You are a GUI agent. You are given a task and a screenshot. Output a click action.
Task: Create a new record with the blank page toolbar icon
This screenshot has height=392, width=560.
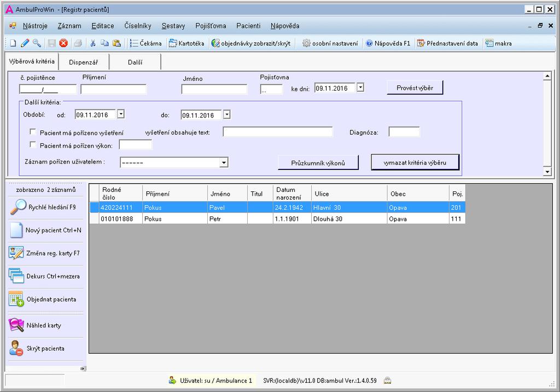[x=13, y=43]
